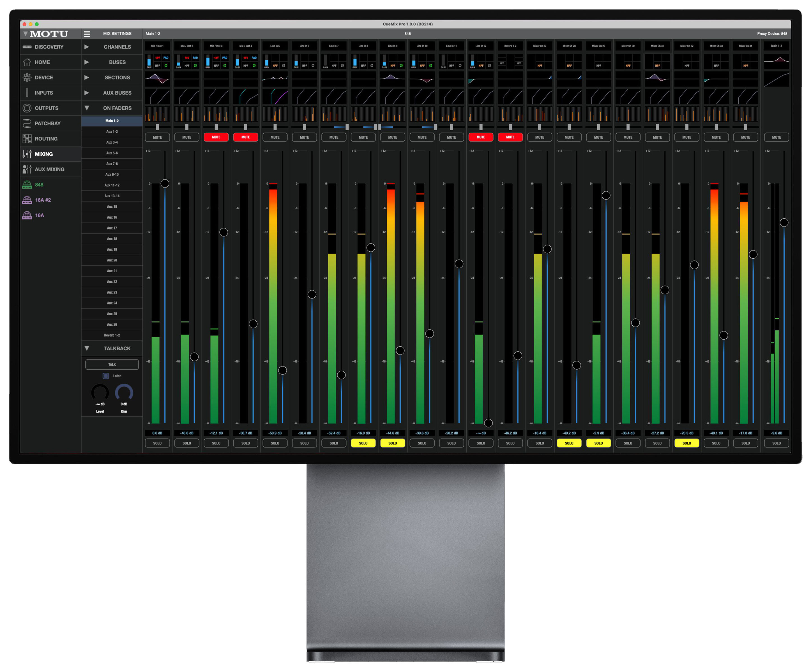
Task: Unmute the Mic / Inst 3 channel
Action: click(216, 137)
